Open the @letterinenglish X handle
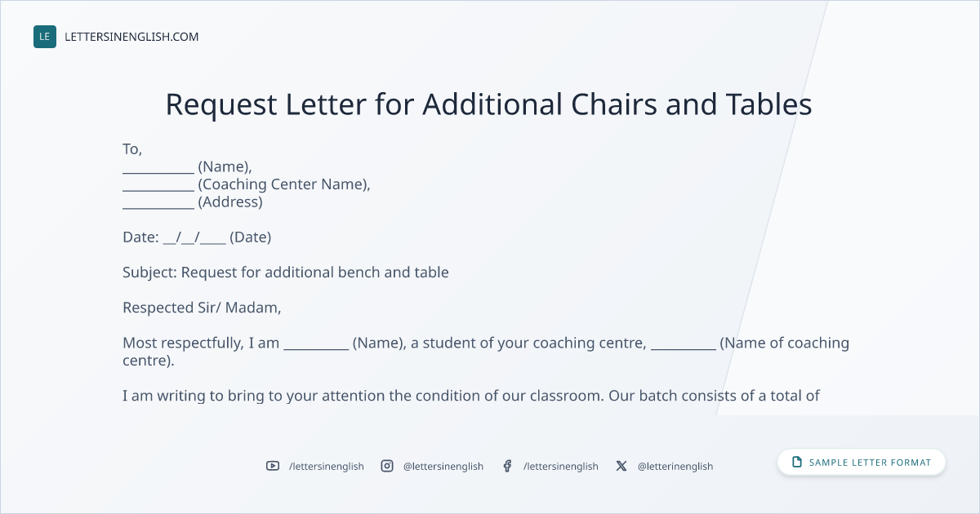Screen dimensions: 980x514 click(x=675, y=466)
